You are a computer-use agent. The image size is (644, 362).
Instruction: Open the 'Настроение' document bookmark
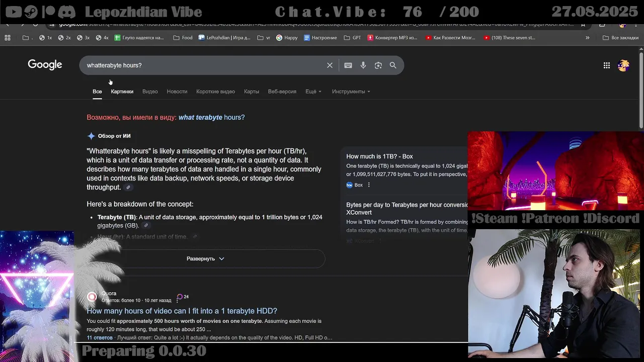click(x=320, y=38)
